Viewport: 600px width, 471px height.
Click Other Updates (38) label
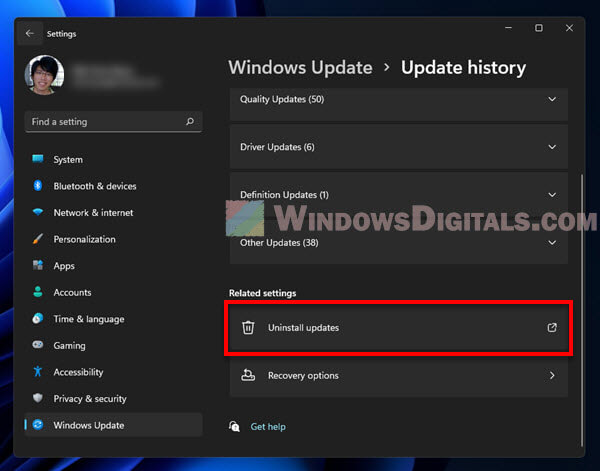[279, 243]
